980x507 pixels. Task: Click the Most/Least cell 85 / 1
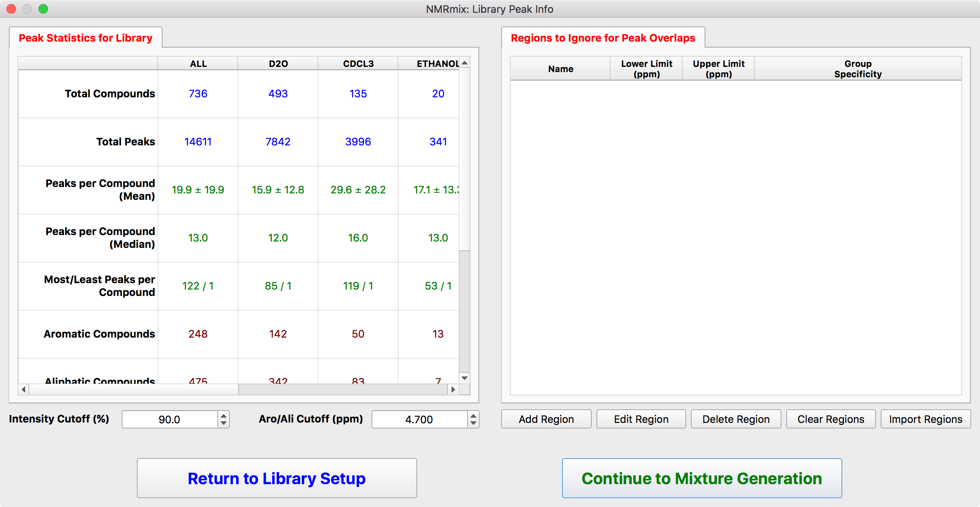[x=278, y=286]
